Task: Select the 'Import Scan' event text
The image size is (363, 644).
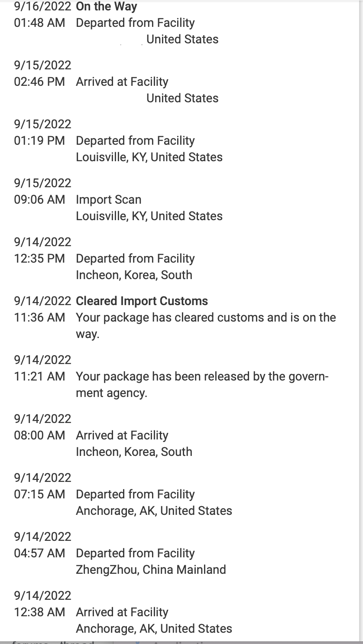Action: (x=108, y=200)
